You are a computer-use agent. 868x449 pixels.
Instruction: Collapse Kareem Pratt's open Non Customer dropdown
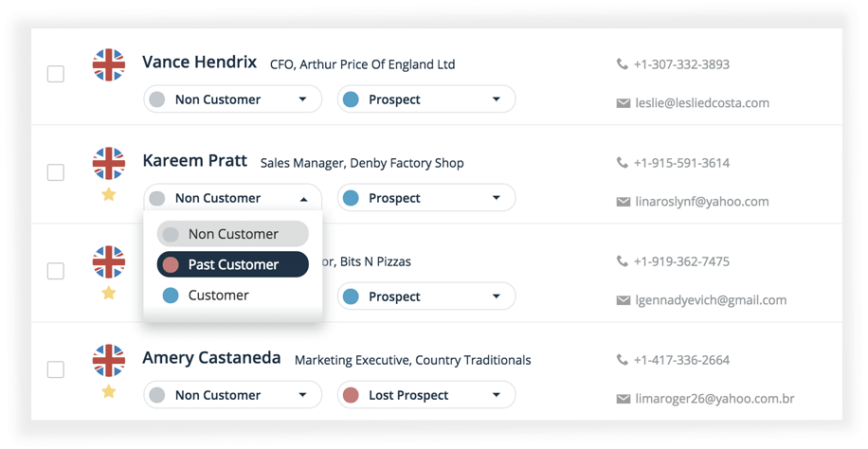(x=233, y=198)
